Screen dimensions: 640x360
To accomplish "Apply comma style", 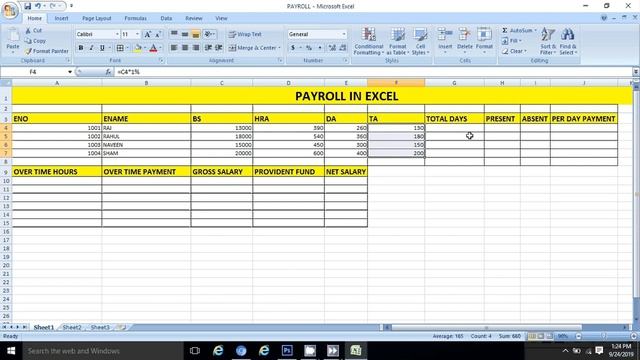I will [320, 48].
